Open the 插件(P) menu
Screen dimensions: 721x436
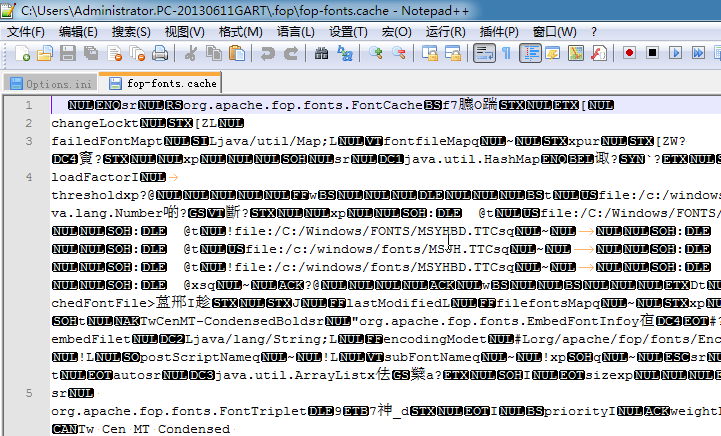499,32
